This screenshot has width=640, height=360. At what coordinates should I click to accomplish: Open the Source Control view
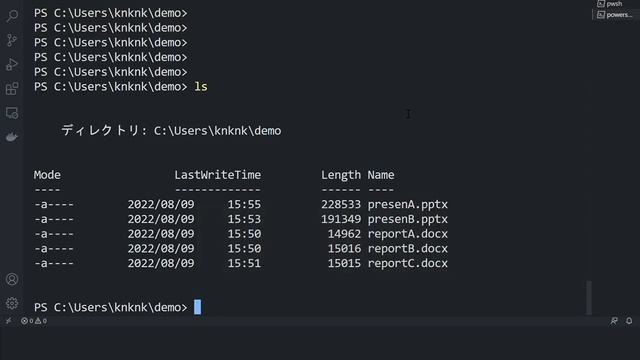click(x=12, y=40)
